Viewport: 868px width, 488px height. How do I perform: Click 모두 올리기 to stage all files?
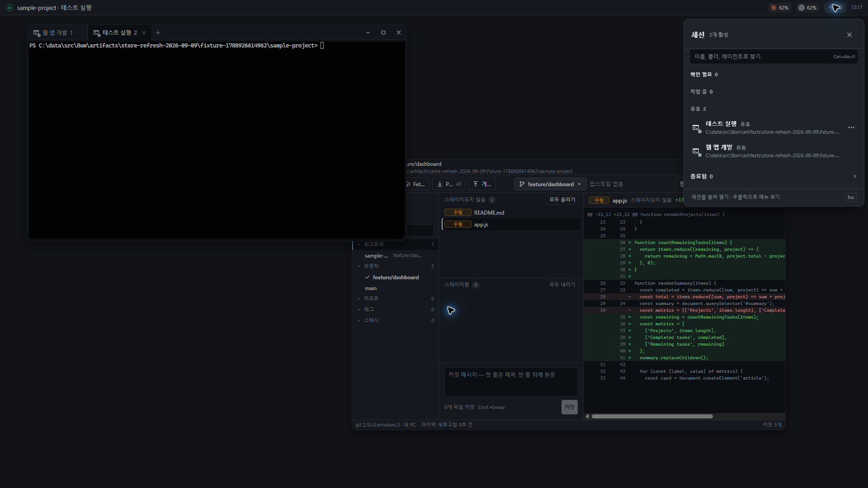tap(562, 199)
